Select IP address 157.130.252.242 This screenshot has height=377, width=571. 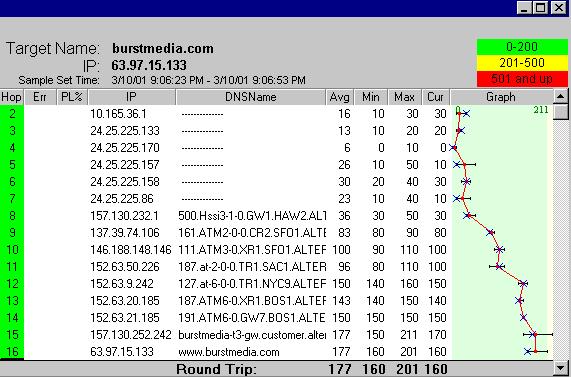131,335
